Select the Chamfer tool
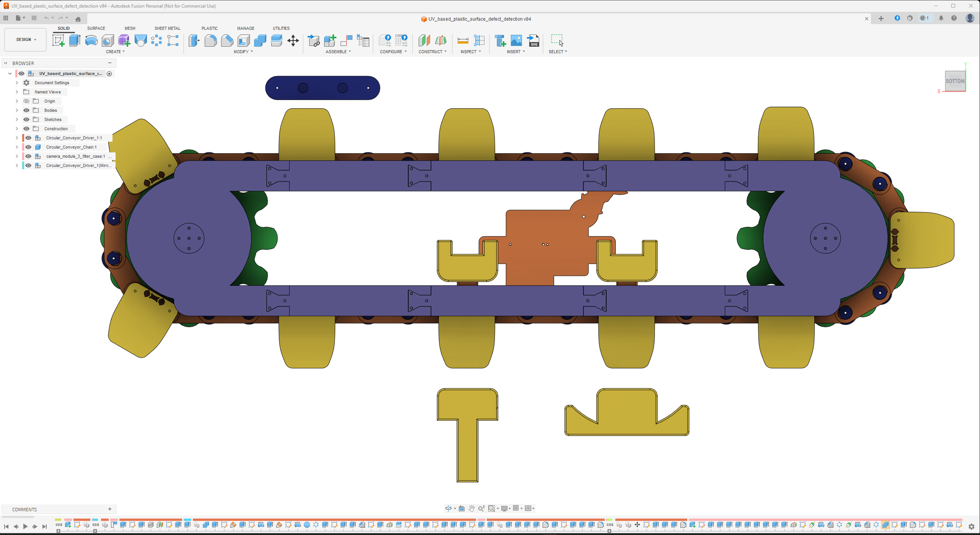 pos(227,40)
